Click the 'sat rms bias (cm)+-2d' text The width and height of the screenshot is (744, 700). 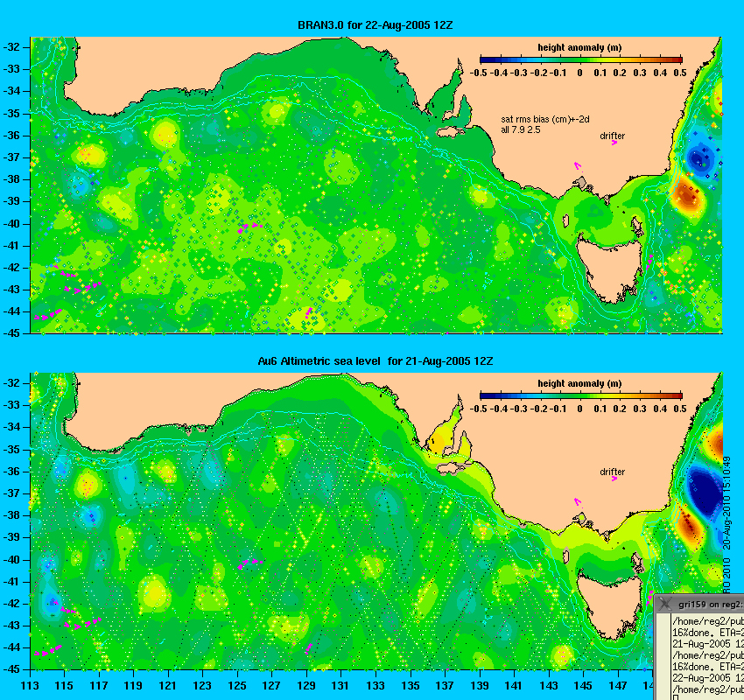pyautogui.click(x=544, y=120)
